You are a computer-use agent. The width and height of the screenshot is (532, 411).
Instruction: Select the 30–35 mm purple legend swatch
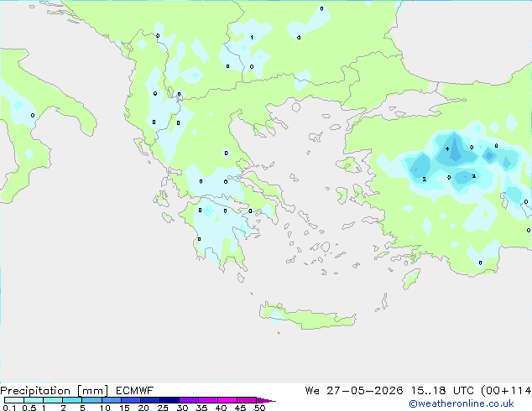point(189,400)
